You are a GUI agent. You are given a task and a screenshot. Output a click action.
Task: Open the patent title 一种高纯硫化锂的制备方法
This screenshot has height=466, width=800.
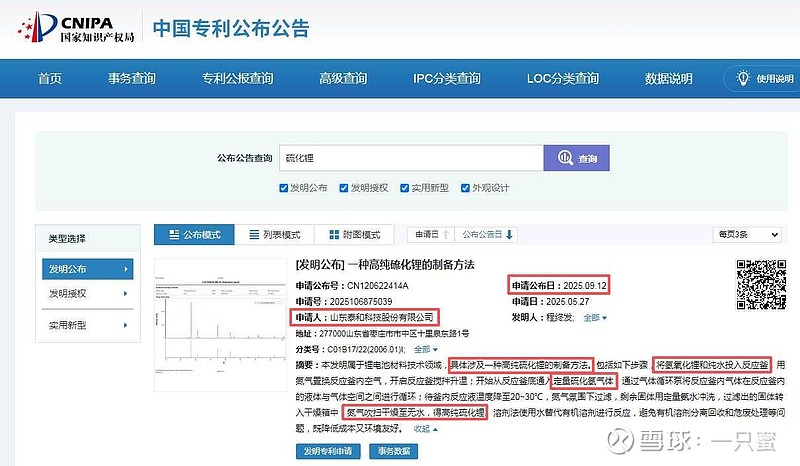click(411, 264)
